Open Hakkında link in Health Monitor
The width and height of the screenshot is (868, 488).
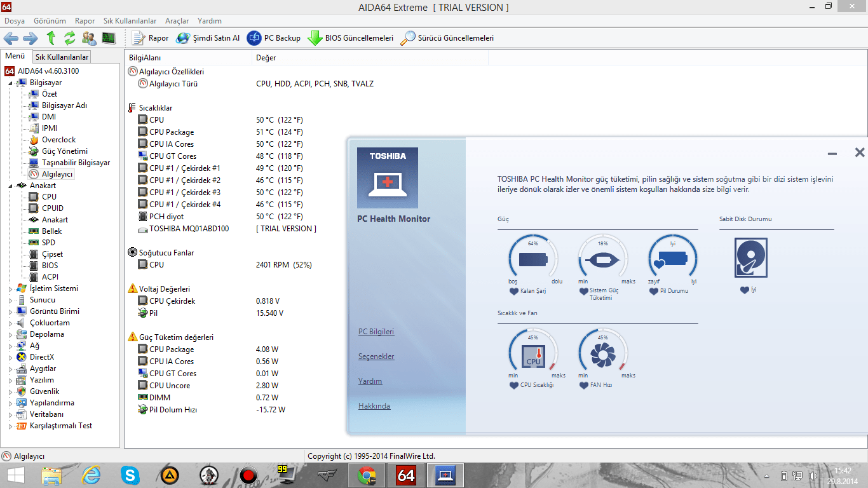coord(374,406)
